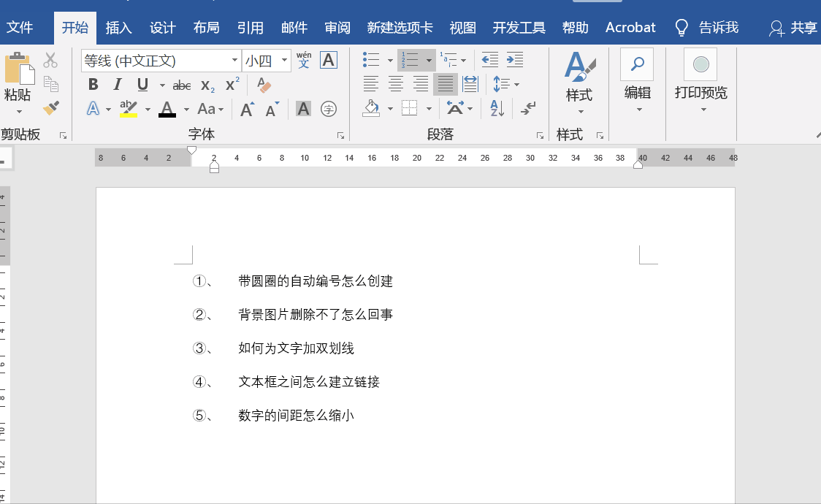Clear all formatting with the eraser icon
This screenshot has height=504, width=821.
264,84
